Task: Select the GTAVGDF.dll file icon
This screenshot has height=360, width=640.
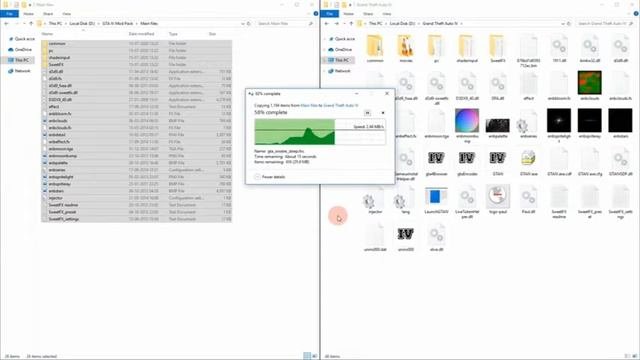Action: (620, 159)
